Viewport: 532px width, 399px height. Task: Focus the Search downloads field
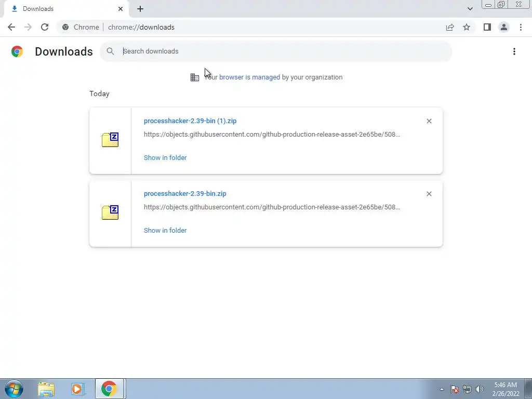(x=275, y=51)
